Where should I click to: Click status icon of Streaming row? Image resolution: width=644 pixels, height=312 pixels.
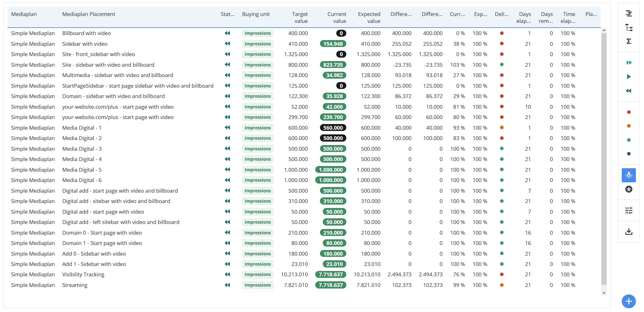tap(227, 285)
